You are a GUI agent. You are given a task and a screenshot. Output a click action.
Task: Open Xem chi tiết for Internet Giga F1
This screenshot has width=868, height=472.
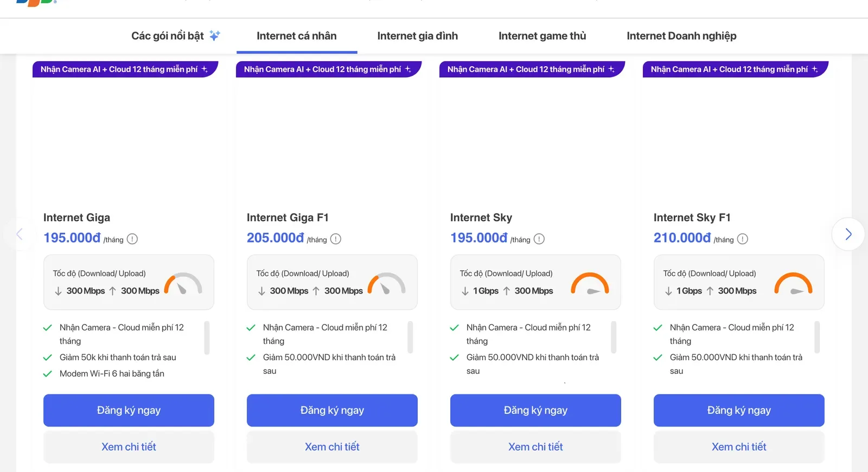[x=332, y=447]
